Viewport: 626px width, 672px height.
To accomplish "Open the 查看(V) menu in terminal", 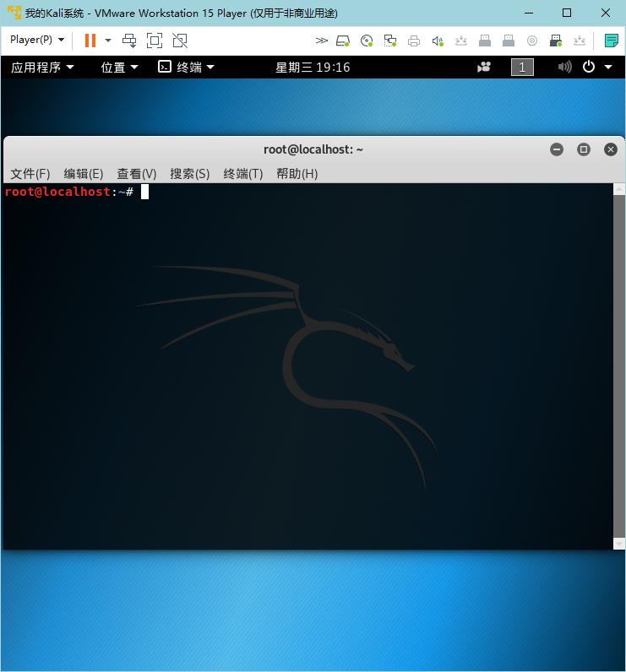I will [136, 174].
